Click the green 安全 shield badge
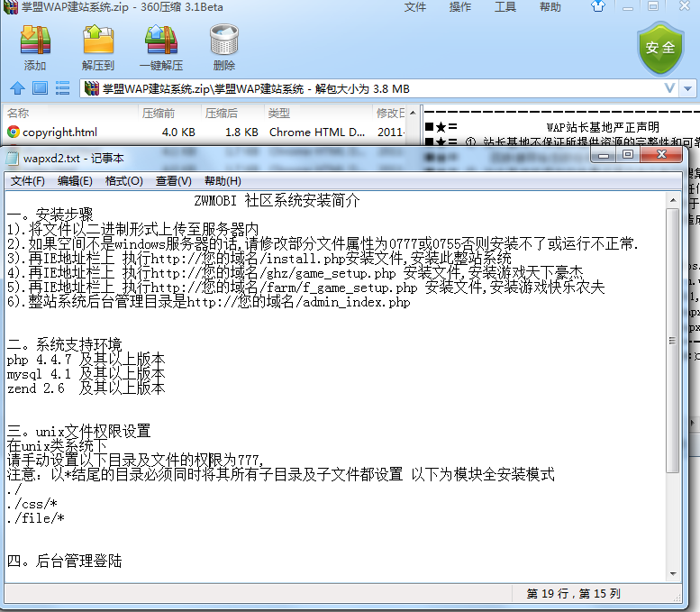The image size is (700, 612). (660, 48)
